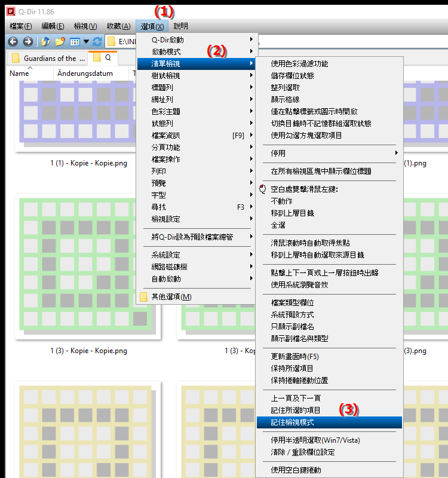Click 記住檢視模式 menu entry
The height and width of the screenshot is (478, 448).
point(330,422)
